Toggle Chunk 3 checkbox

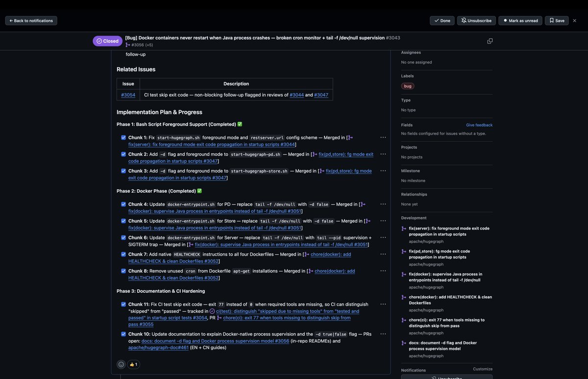pos(123,171)
